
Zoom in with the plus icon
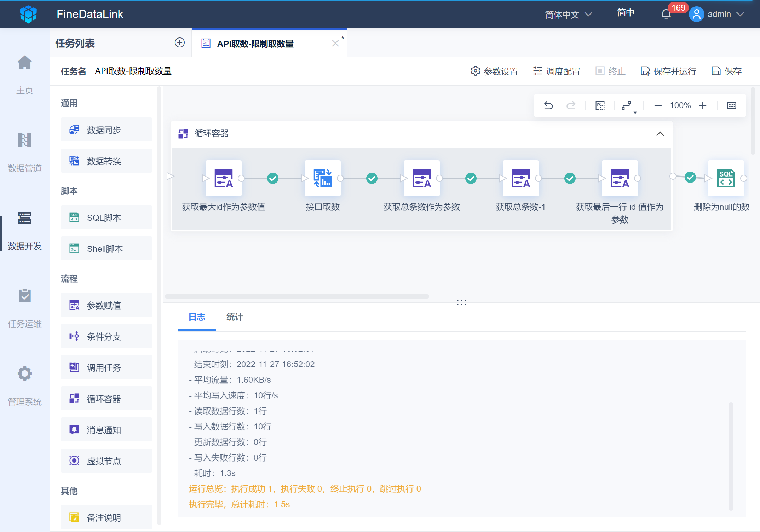click(x=703, y=105)
